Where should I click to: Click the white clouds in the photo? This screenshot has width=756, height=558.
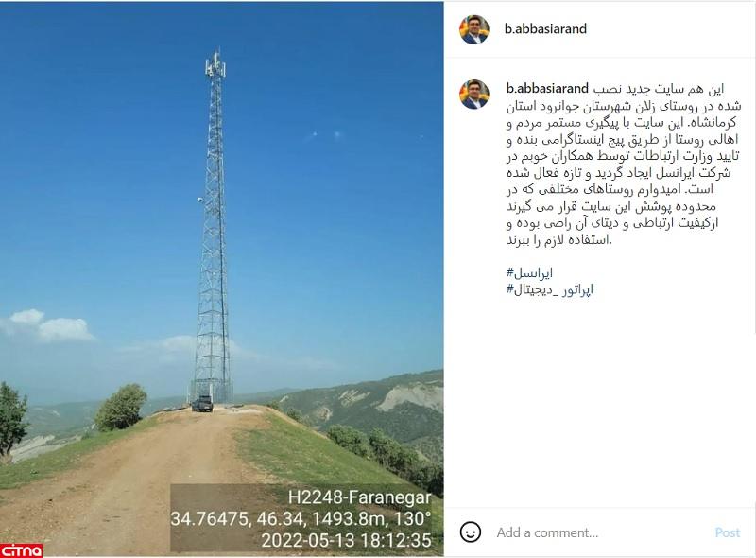(x=47, y=325)
